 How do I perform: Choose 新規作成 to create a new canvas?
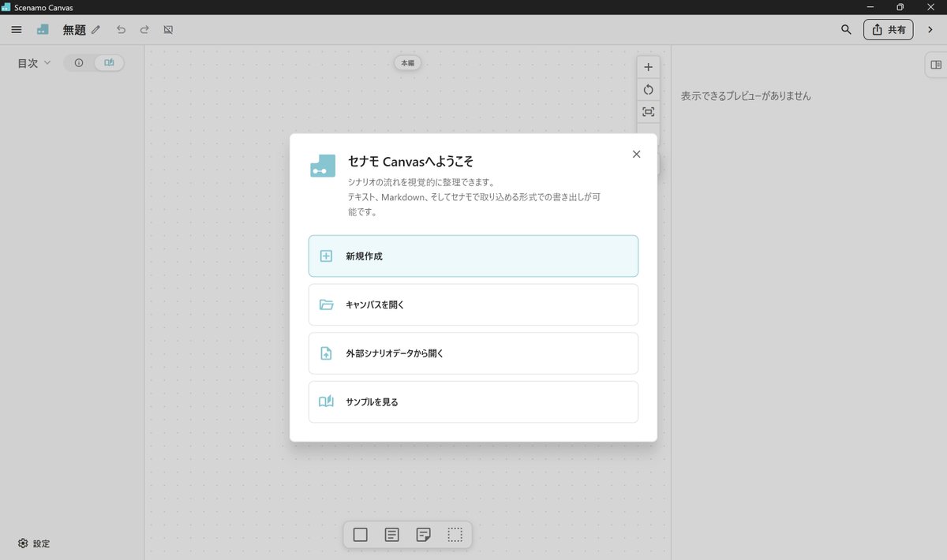(x=473, y=256)
